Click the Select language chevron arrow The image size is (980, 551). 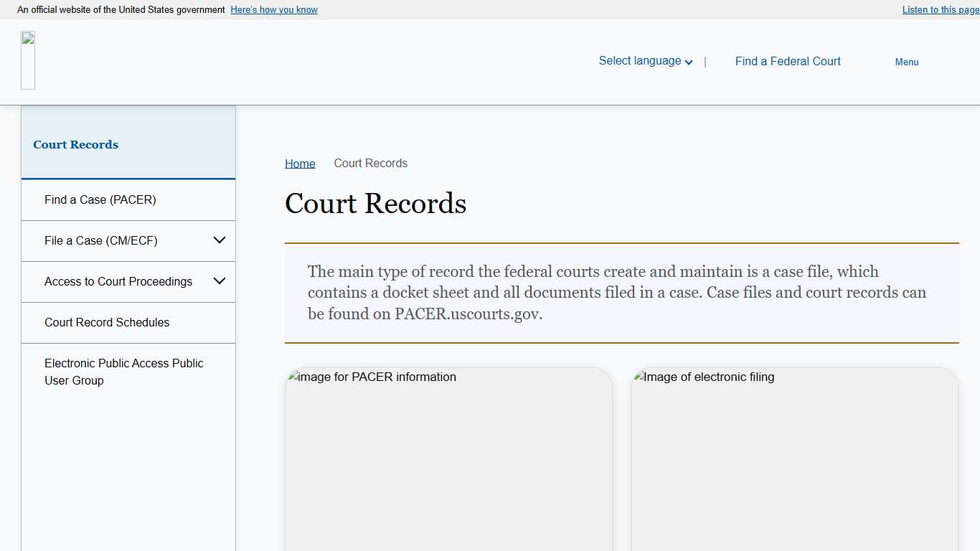click(689, 62)
